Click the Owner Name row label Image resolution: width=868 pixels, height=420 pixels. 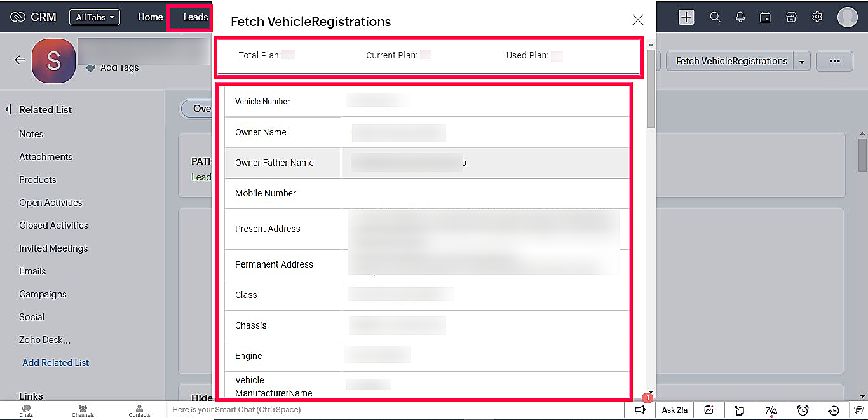(x=261, y=132)
